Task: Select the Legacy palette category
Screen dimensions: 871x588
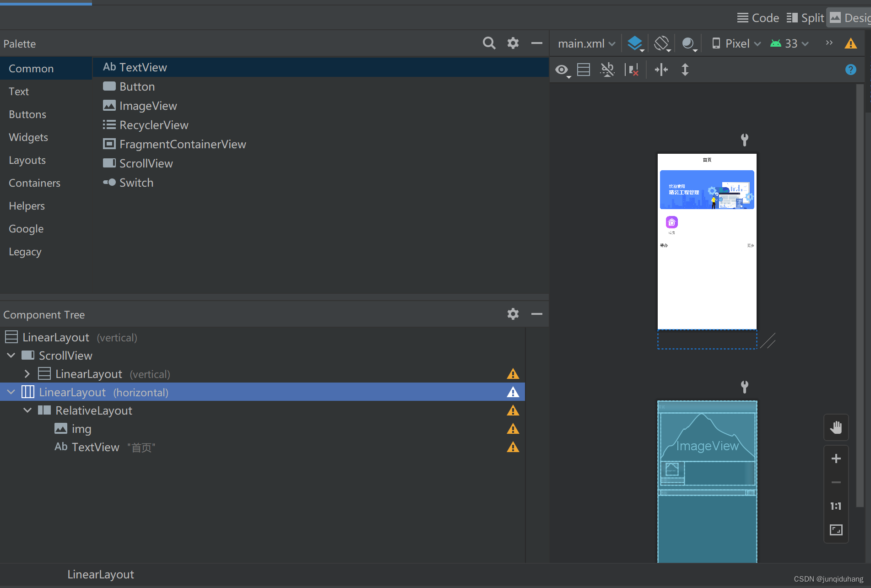Action: [46, 252]
